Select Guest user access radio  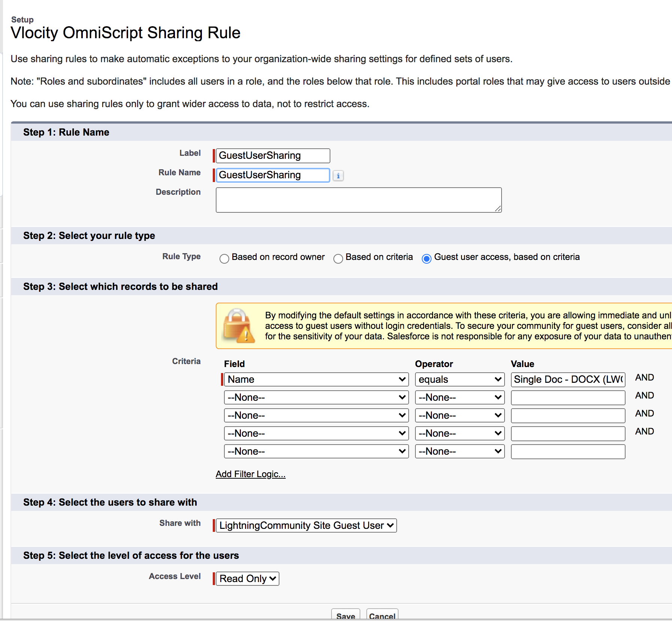coord(426,258)
